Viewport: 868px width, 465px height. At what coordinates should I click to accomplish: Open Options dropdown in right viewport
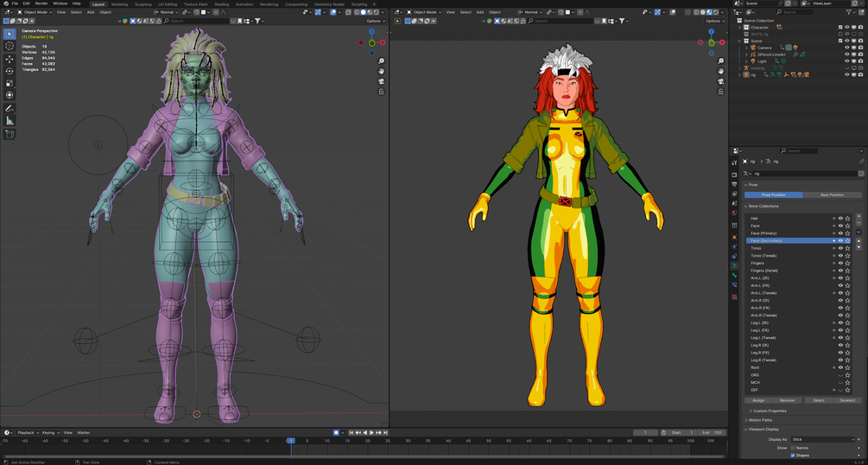click(x=714, y=21)
